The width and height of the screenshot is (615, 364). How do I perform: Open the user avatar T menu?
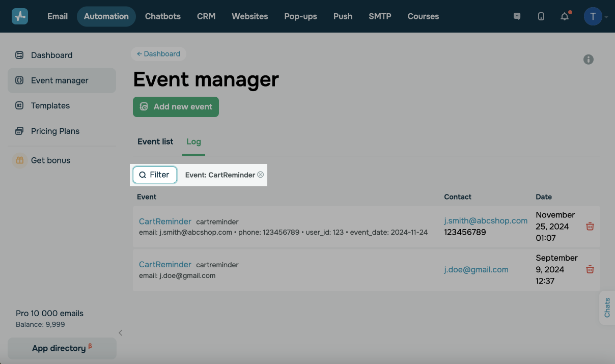pyautogui.click(x=593, y=16)
